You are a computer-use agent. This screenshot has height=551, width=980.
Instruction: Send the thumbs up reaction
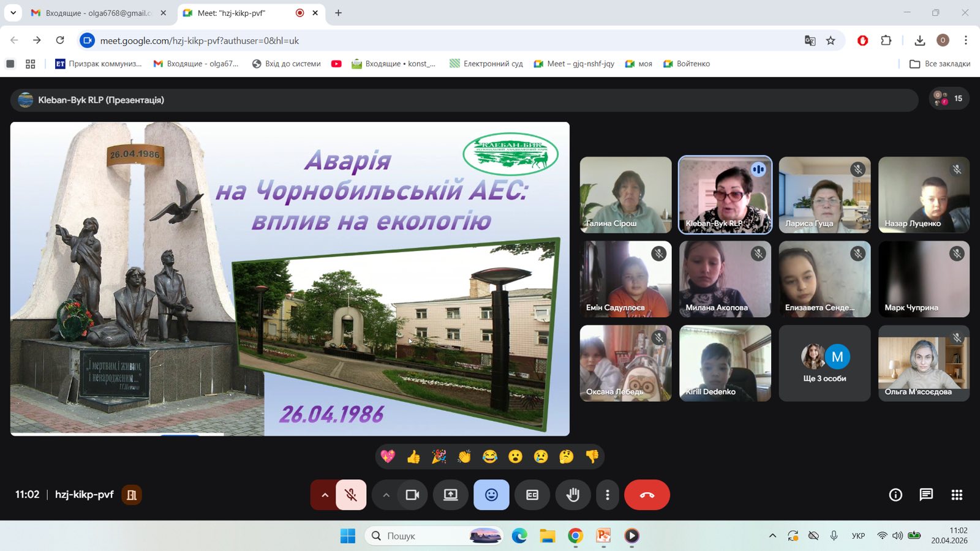tap(413, 457)
